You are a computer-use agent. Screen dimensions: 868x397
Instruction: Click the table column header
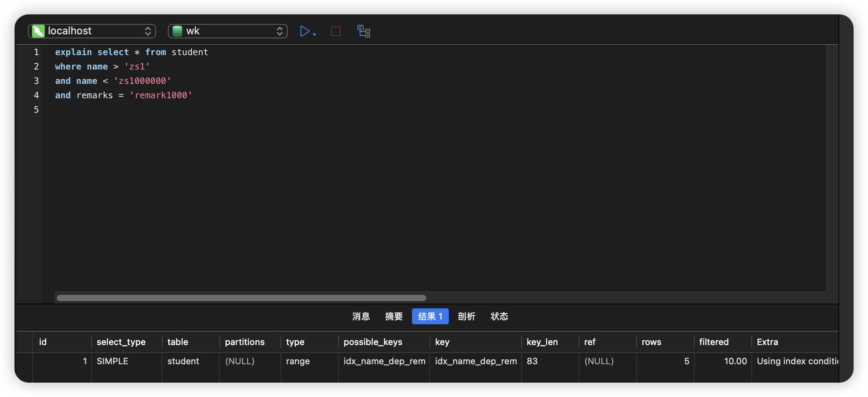tap(191, 342)
